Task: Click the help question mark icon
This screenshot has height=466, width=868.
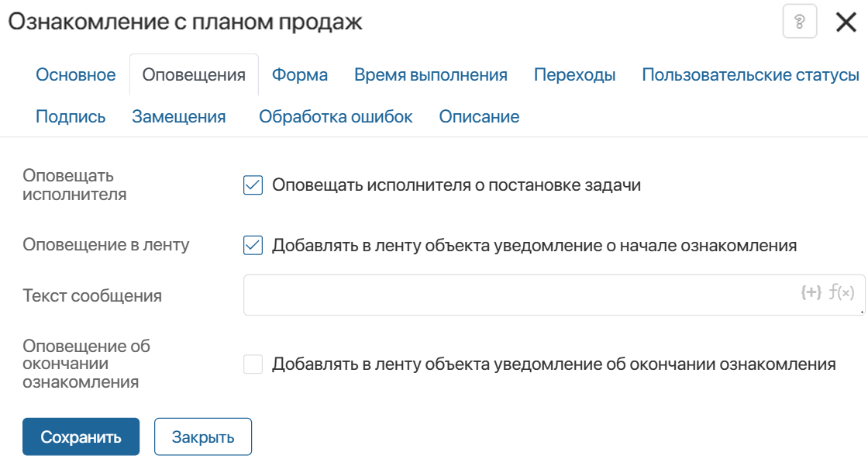Action: tap(800, 22)
